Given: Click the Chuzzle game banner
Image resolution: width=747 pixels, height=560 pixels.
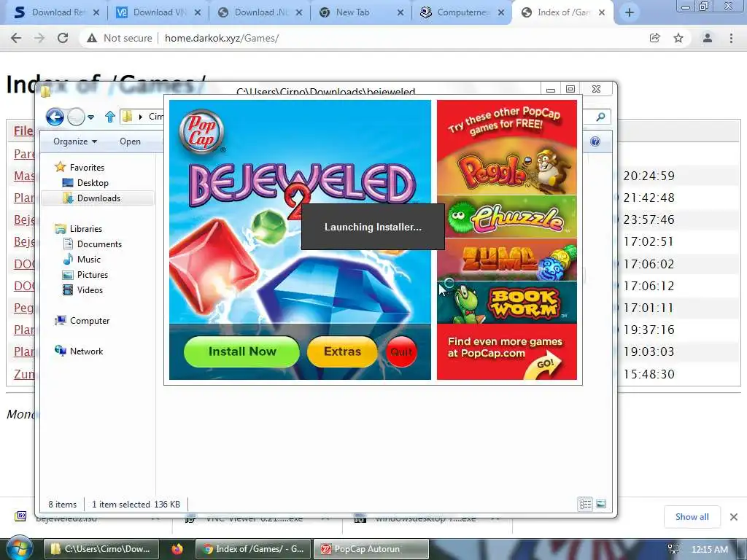Looking at the screenshot, I should click(506, 217).
